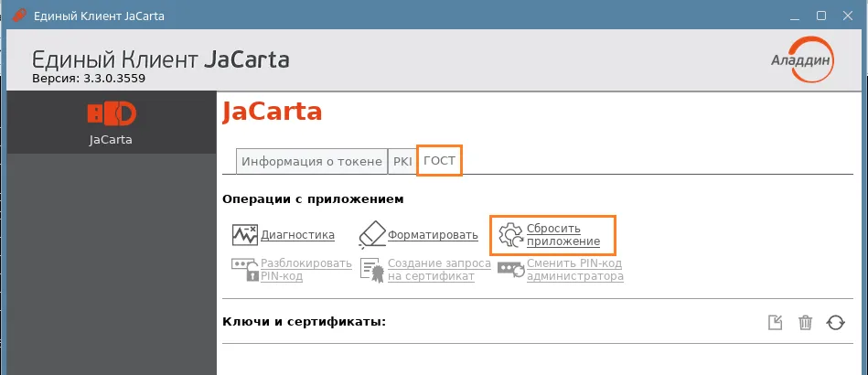Click the Сменить PIN-код администратора icon
Screen dimensions: 868x375
pos(511,270)
